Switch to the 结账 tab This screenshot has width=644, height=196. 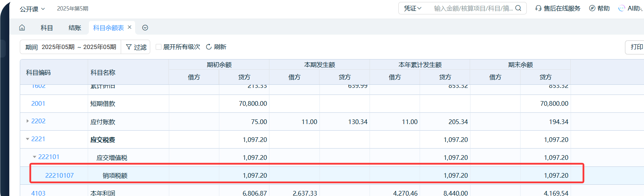point(75,28)
